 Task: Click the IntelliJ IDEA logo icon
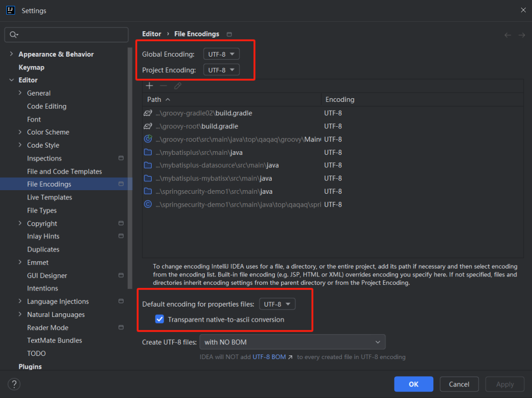point(10,10)
